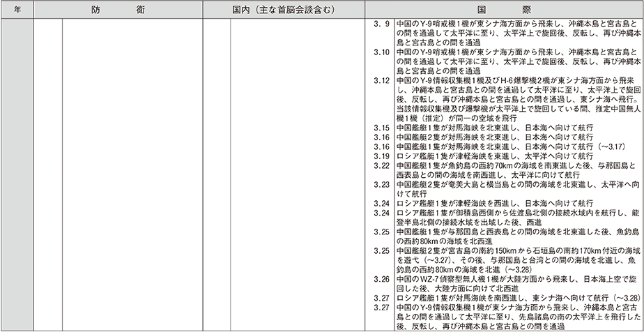644x332 pixels.
Task: Select the date cell 3.23
Action: pyautogui.click(x=381, y=185)
